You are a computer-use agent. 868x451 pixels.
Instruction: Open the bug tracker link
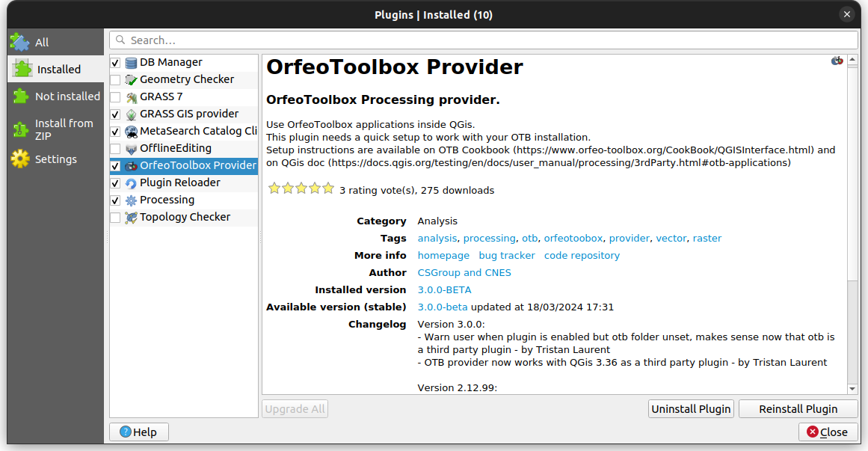[507, 256]
